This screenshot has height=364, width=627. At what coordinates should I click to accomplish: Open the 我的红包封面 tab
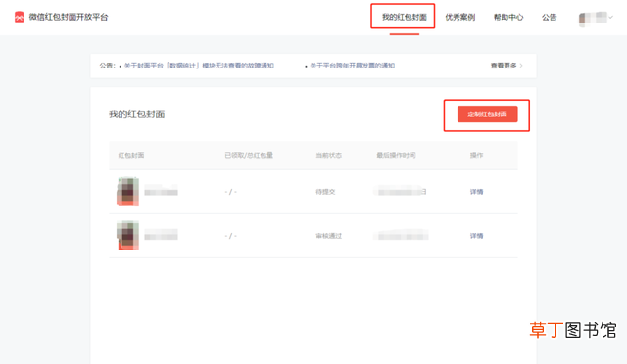(405, 17)
